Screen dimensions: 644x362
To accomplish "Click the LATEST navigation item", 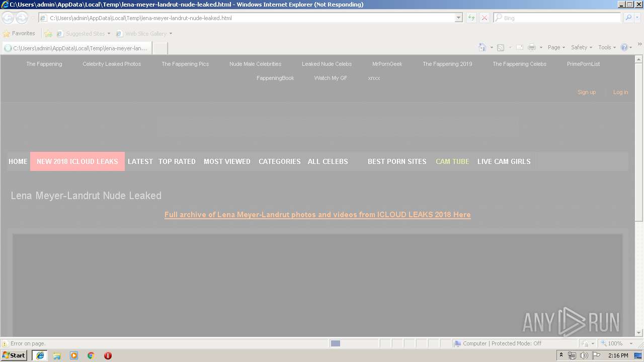I will coord(140,161).
